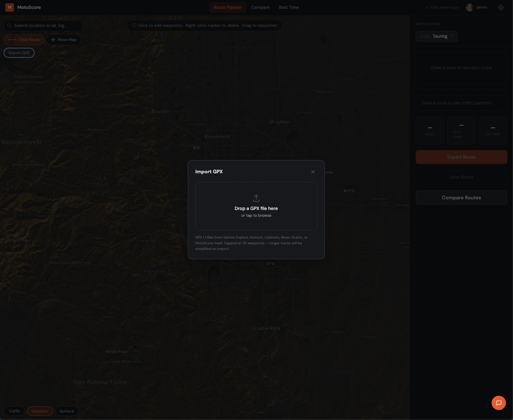513x420 pixels.
Task: Select the Draw Route tool
Action: (24, 40)
